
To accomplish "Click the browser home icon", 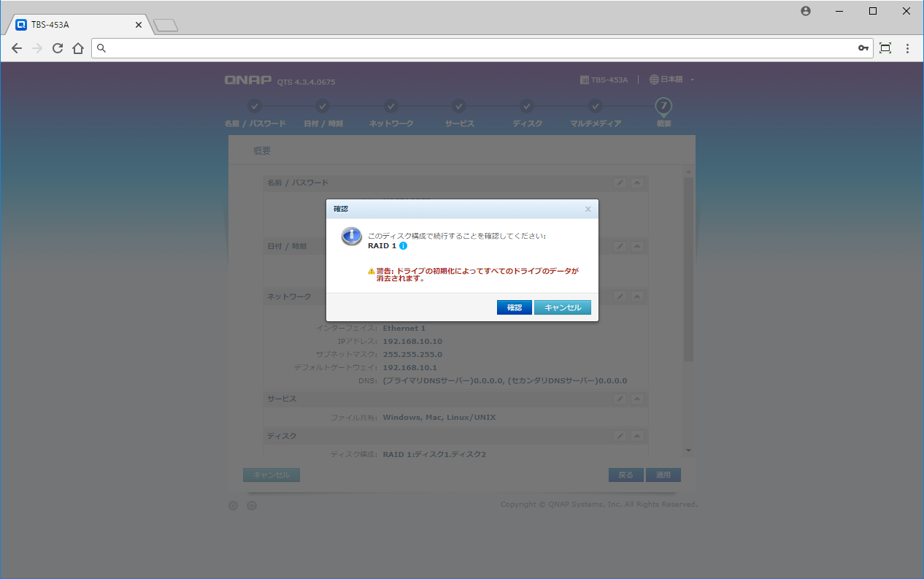I will click(78, 48).
